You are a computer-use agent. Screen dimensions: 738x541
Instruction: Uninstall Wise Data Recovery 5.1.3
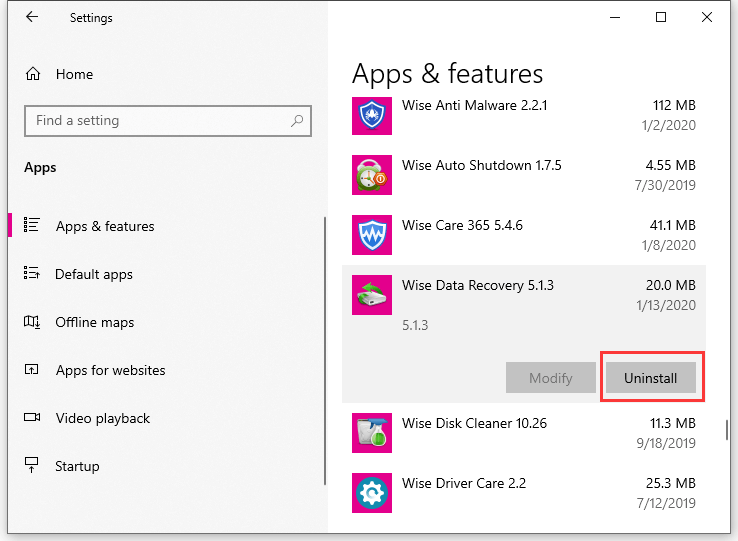(x=650, y=378)
